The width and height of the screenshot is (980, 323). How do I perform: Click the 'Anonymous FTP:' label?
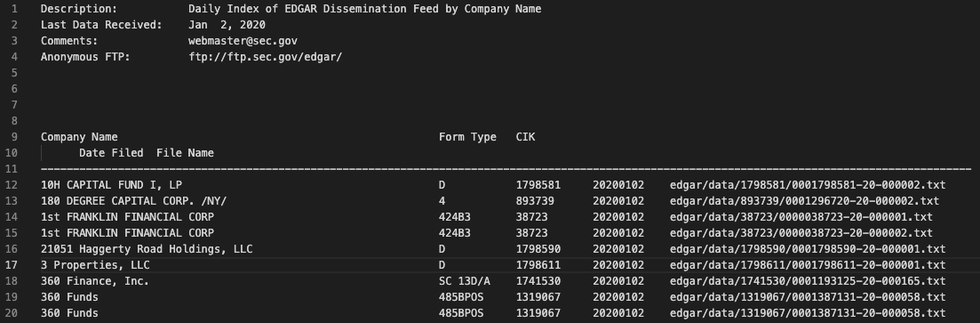(85, 57)
